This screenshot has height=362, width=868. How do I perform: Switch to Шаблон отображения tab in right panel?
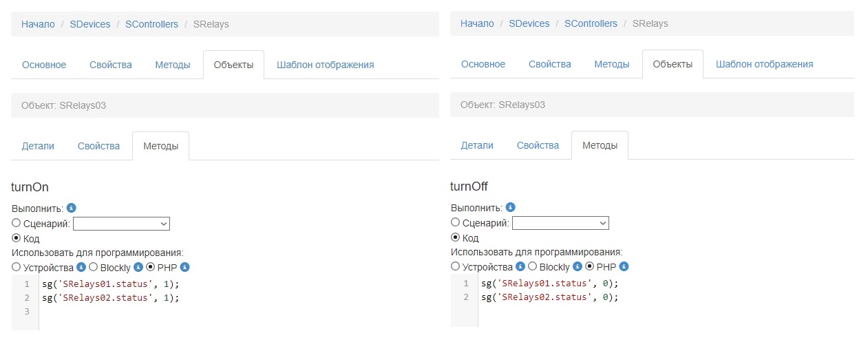click(x=764, y=64)
